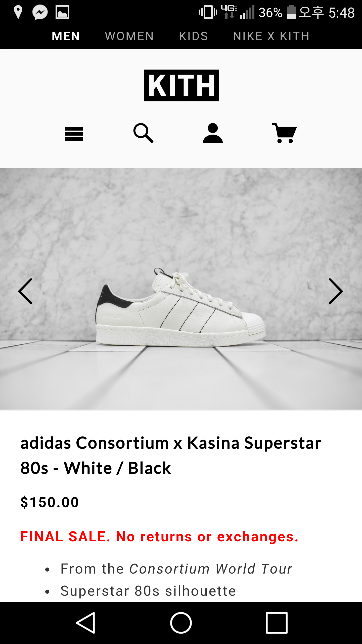Select the MEN tab
The height and width of the screenshot is (644, 362).
[x=66, y=36]
